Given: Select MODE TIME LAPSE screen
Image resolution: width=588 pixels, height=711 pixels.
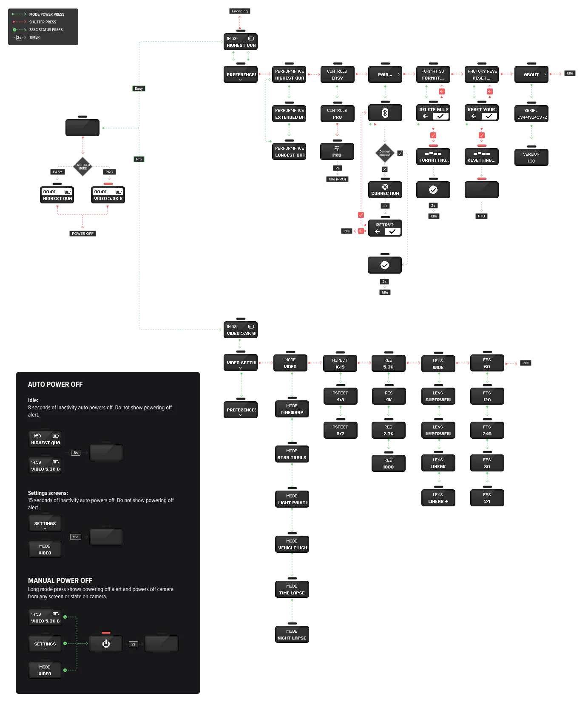Looking at the screenshot, I should (292, 589).
